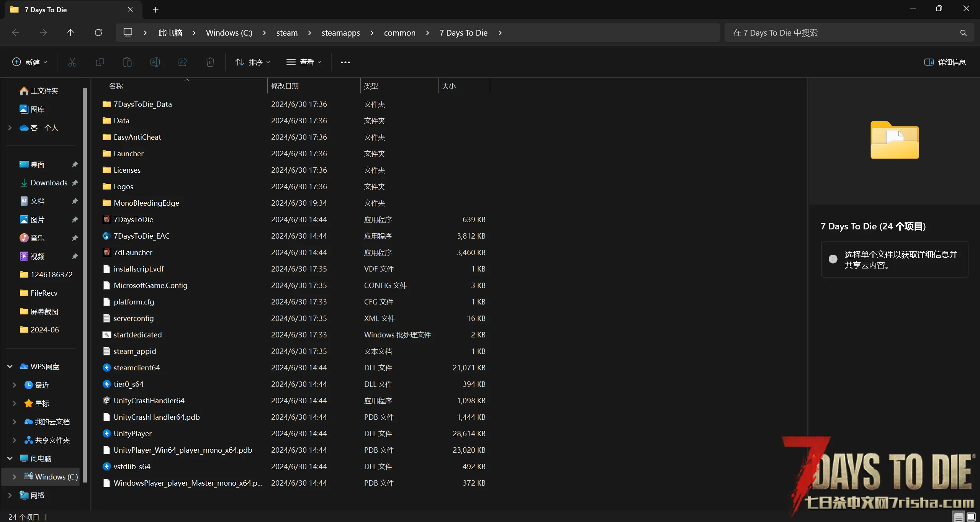The height and width of the screenshot is (522, 980).
Task: Click steamapps in the address breadcrumb
Action: pyautogui.click(x=340, y=33)
